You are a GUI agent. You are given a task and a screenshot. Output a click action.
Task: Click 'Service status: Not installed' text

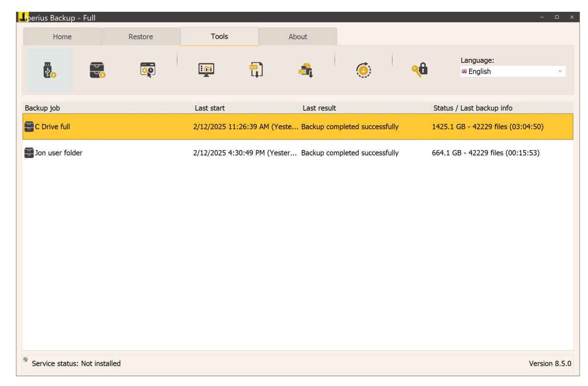[x=76, y=363]
